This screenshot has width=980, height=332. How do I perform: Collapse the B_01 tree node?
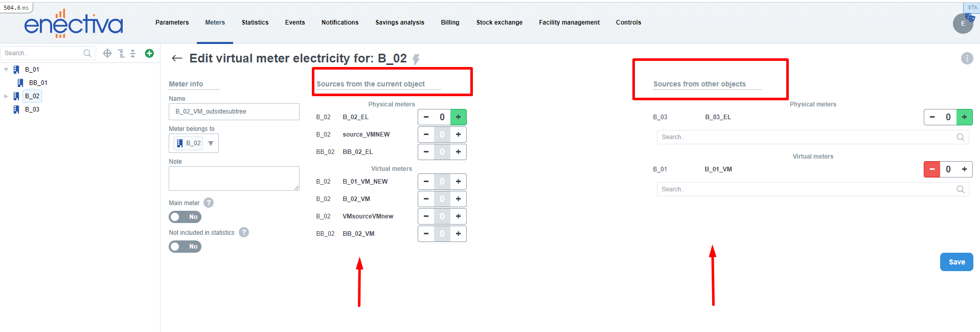(6, 70)
